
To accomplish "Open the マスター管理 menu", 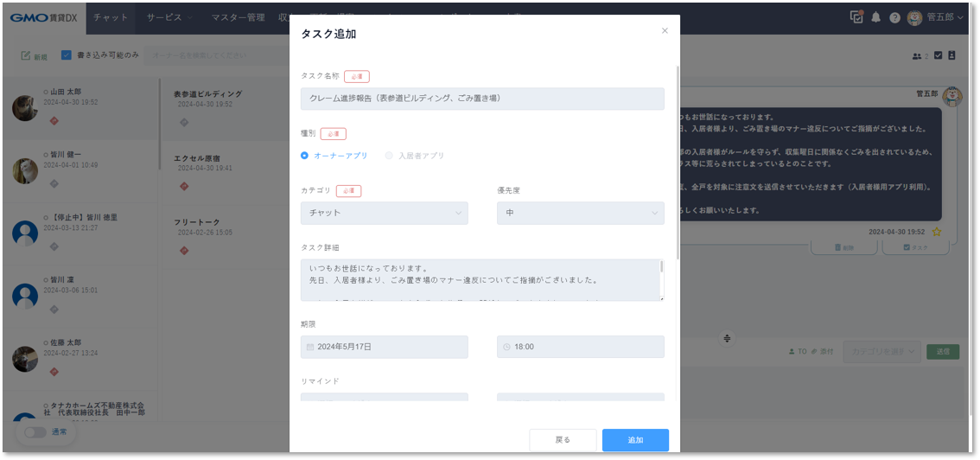I will (x=238, y=17).
